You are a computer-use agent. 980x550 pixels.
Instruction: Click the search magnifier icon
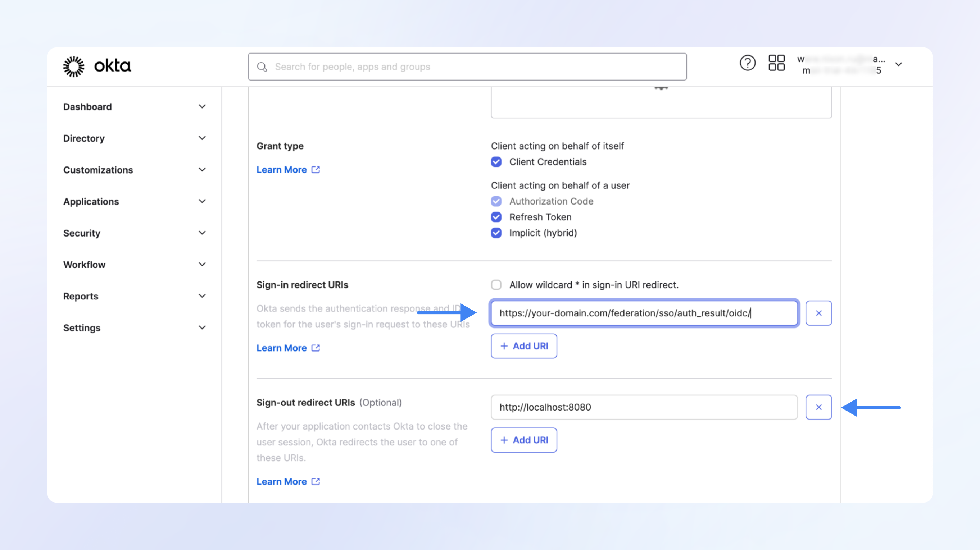[x=262, y=67]
